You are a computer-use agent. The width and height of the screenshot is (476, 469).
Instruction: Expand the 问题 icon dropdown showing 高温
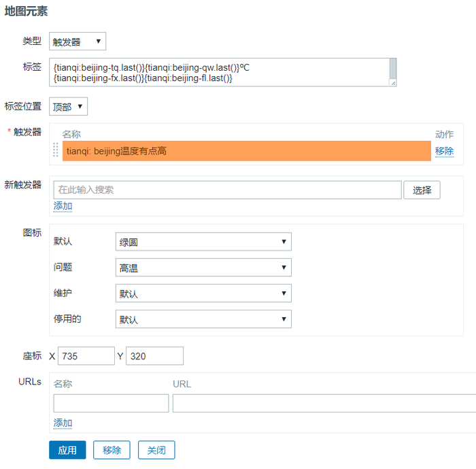click(x=203, y=268)
